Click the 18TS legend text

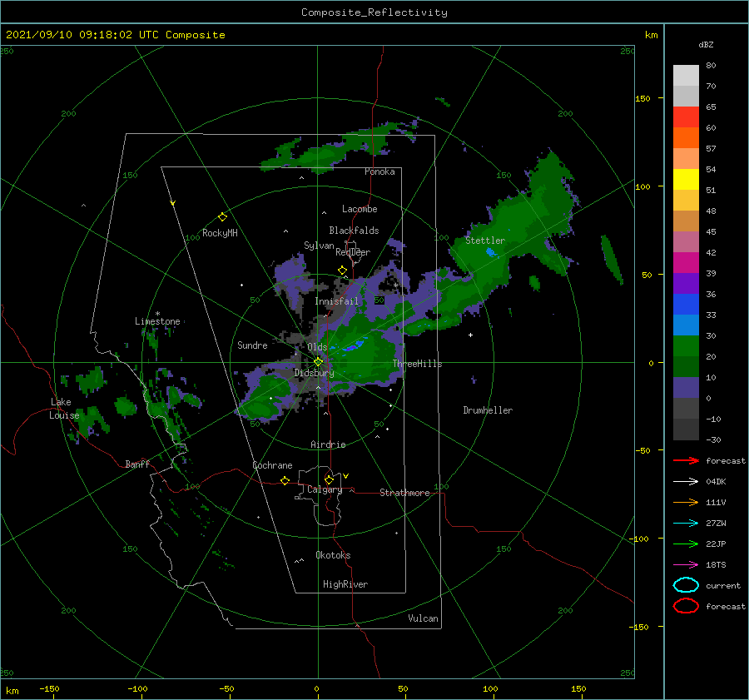(716, 565)
